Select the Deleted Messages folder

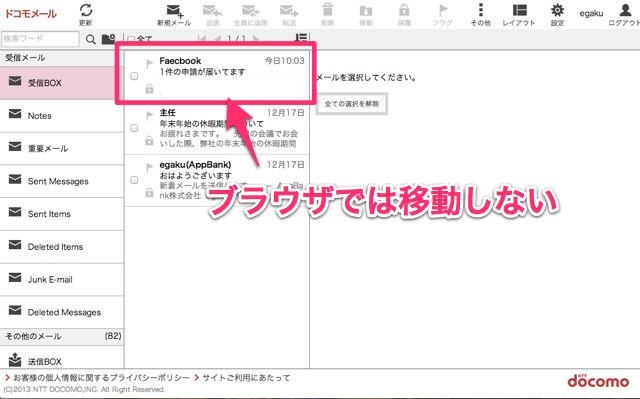click(62, 313)
